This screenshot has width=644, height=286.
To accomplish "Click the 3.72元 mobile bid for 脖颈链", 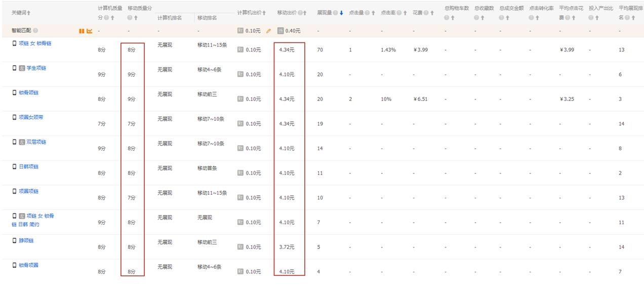I will [287, 247].
